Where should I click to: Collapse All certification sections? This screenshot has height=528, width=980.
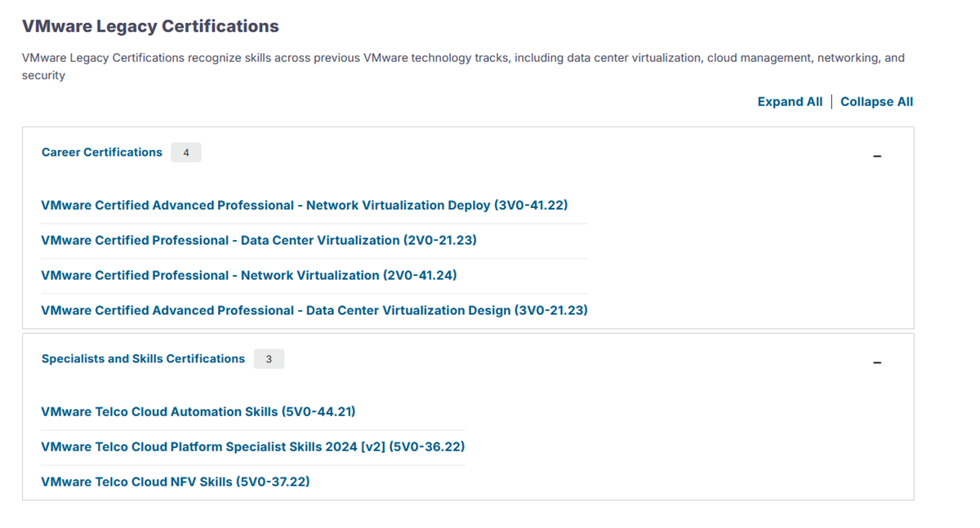(x=876, y=102)
